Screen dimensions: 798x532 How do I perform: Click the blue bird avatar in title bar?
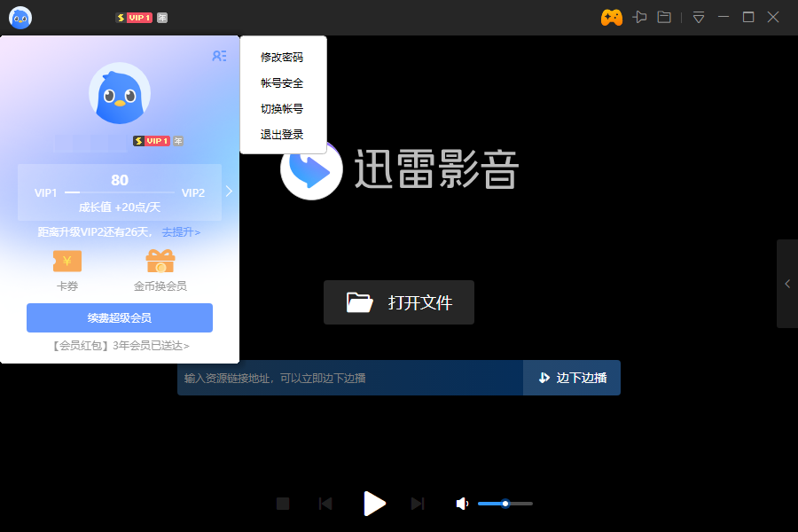pyautogui.click(x=20, y=18)
